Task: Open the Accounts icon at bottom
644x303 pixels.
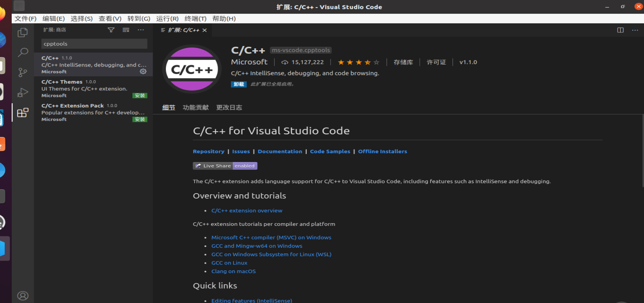Action: click(x=23, y=296)
